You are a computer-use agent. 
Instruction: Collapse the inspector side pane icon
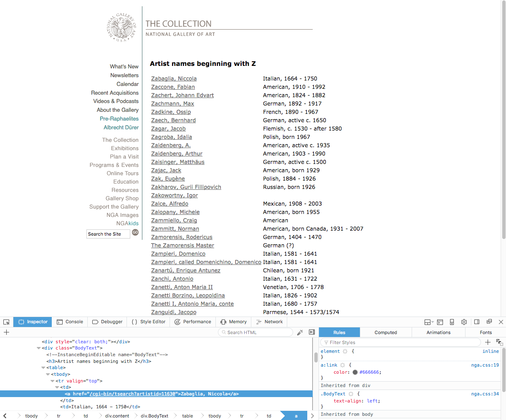[x=312, y=332]
